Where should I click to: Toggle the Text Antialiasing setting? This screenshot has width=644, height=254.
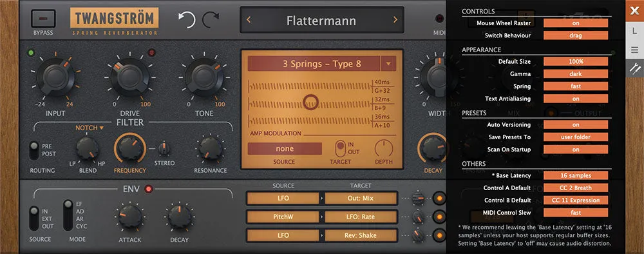pyautogui.click(x=576, y=99)
